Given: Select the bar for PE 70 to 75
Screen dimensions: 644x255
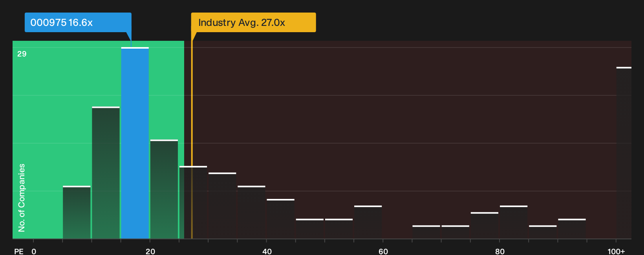Looking at the screenshot, I should (455, 232).
